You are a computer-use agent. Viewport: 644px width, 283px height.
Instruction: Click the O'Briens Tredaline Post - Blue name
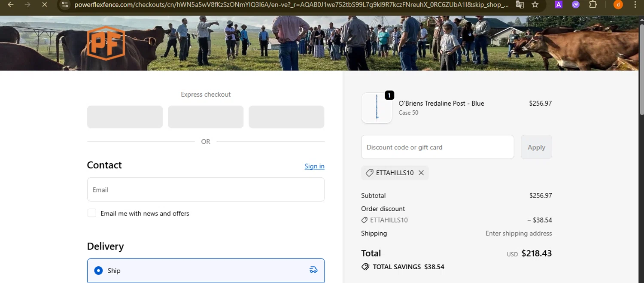(x=441, y=103)
